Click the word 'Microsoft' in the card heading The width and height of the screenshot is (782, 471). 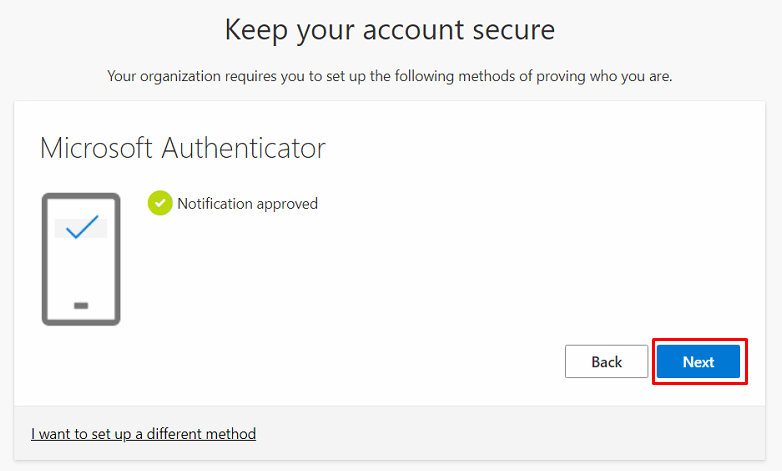pos(97,148)
